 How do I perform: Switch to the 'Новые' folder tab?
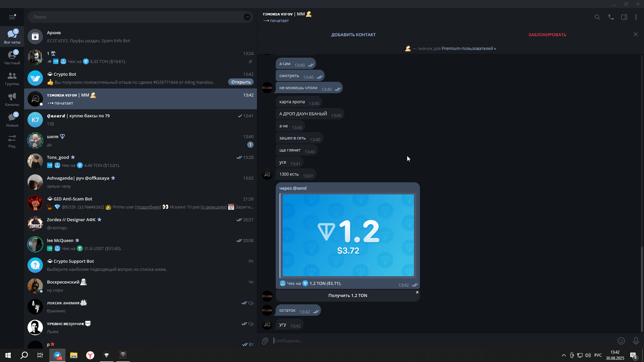point(12,120)
